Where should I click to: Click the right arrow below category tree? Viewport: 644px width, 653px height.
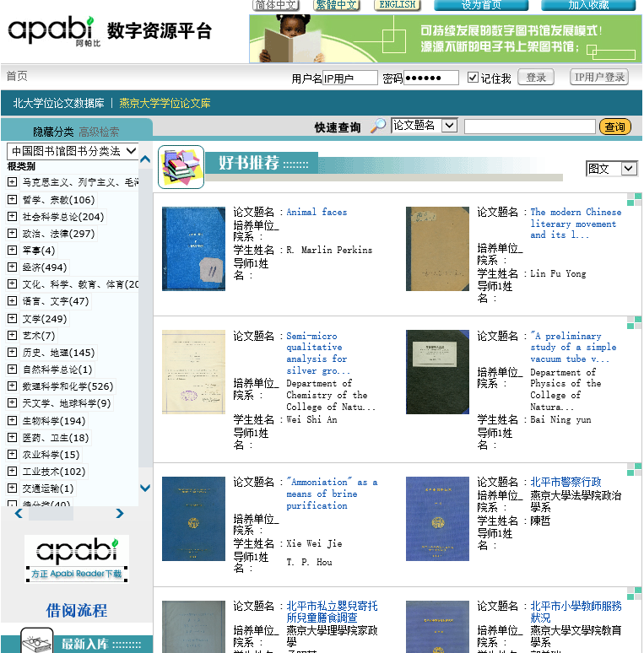pos(120,514)
